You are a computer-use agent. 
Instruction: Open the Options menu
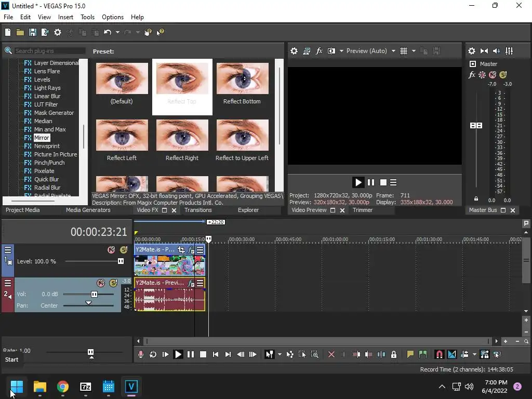pos(113,17)
